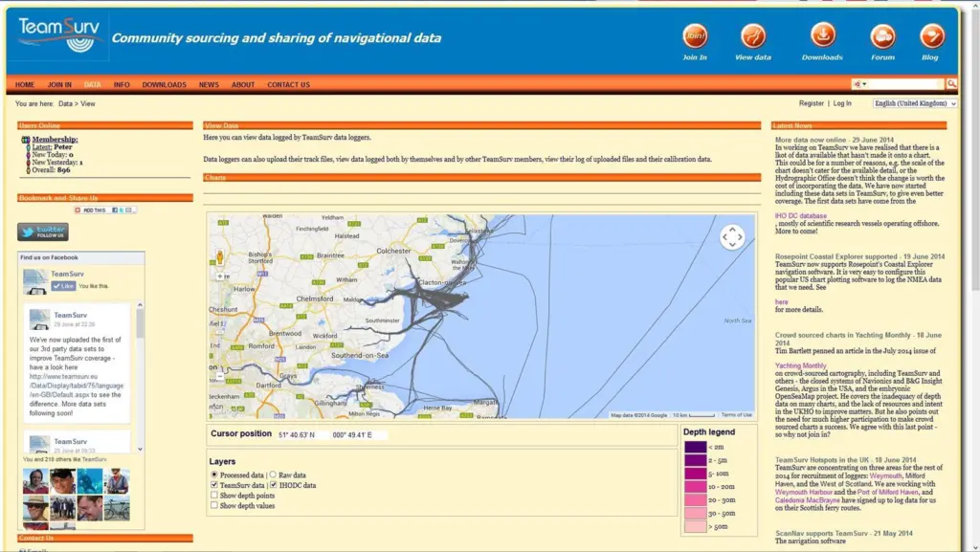The height and width of the screenshot is (552, 980).
Task: Click the bicycle friend photo in Facebook box
Action: tap(117, 508)
